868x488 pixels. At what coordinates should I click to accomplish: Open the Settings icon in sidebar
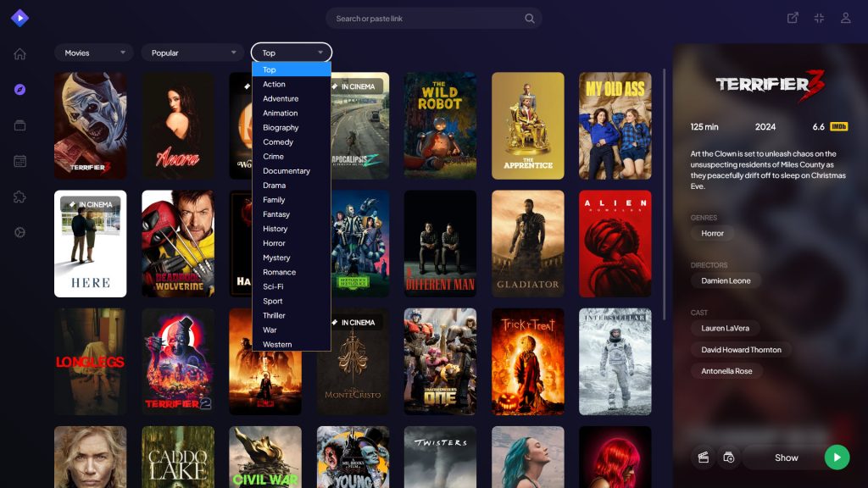[x=20, y=232]
